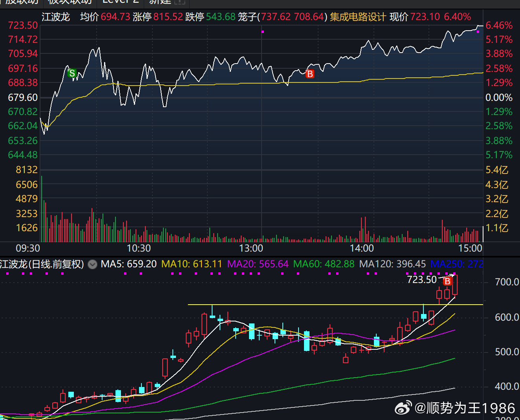Click the 662.04 price axis label

coord(23,126)
